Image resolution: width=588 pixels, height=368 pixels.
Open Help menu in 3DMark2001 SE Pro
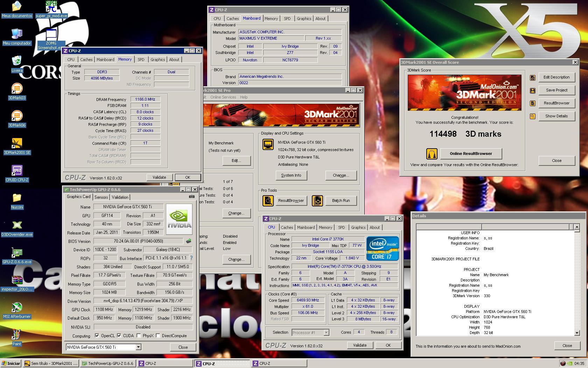coord(244,97)
